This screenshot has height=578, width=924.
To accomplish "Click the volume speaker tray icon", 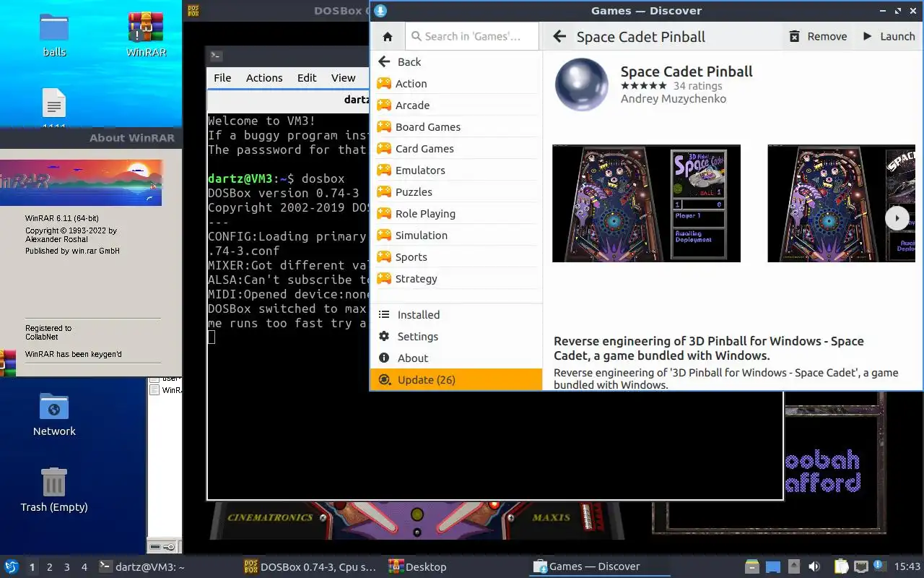I will pos(814,566).
